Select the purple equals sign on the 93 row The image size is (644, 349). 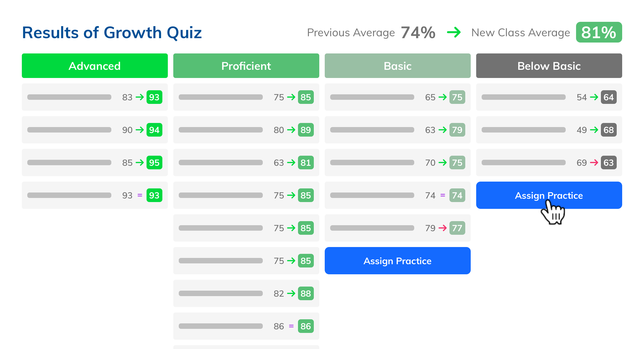(x=140, y=195)
